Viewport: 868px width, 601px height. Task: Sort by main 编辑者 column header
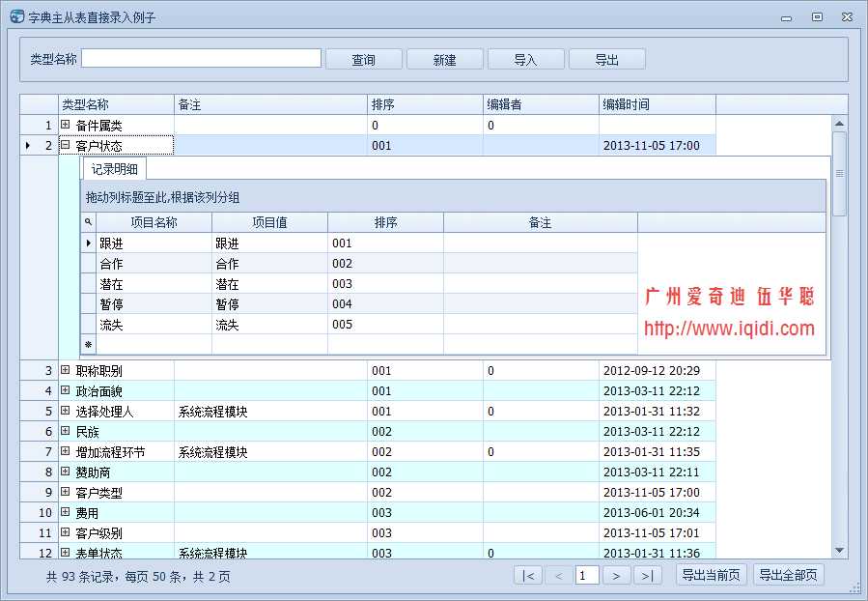pyautogui.click(x=541, y=104)
